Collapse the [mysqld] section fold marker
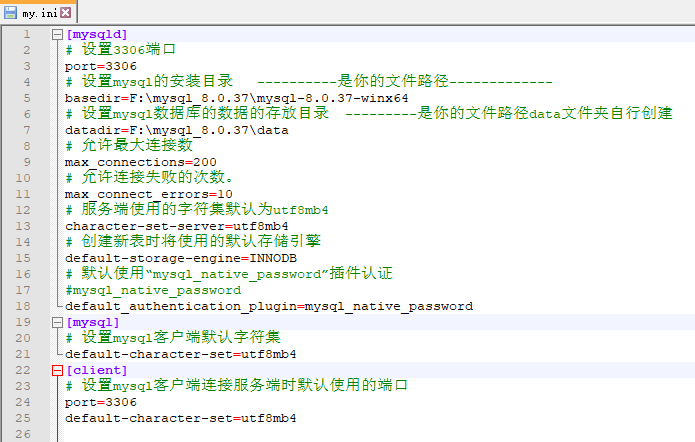This screenshot has width=695, height=442. (x=57, y=35)
